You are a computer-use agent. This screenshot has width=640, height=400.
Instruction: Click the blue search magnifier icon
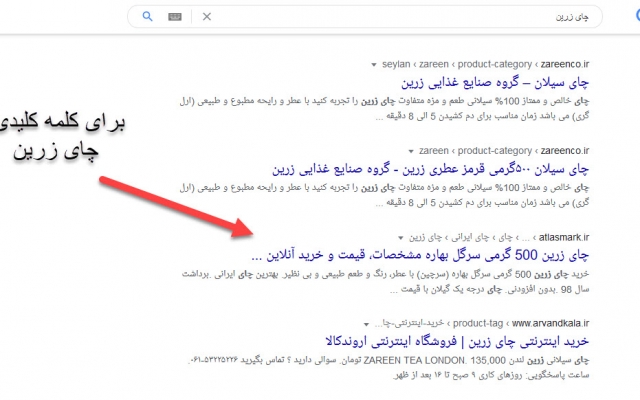[147, 16]
